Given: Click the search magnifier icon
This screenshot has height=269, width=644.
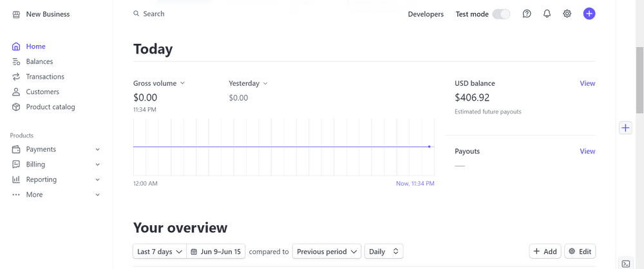Looking at the screenshot, I should click(137, 14).
